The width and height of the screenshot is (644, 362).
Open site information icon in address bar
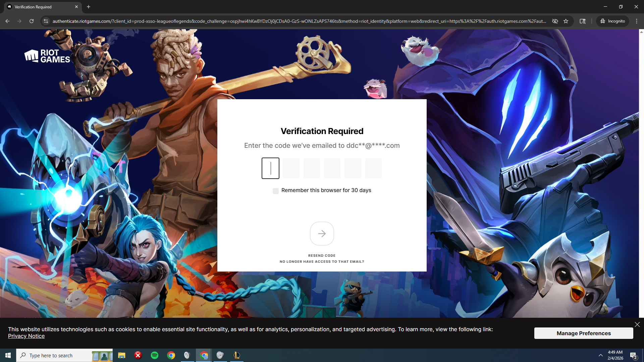pyautogui.click(x=46, y=21)
